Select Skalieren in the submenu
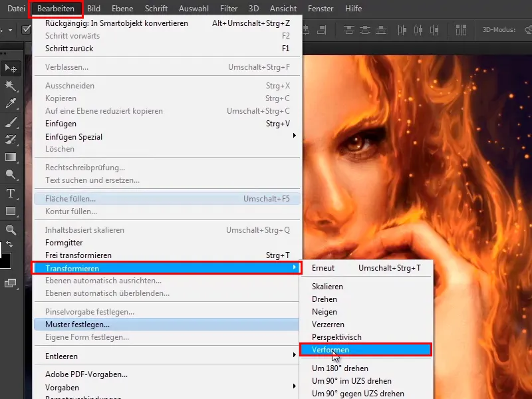The image size is (532, 399). (366, 287)
